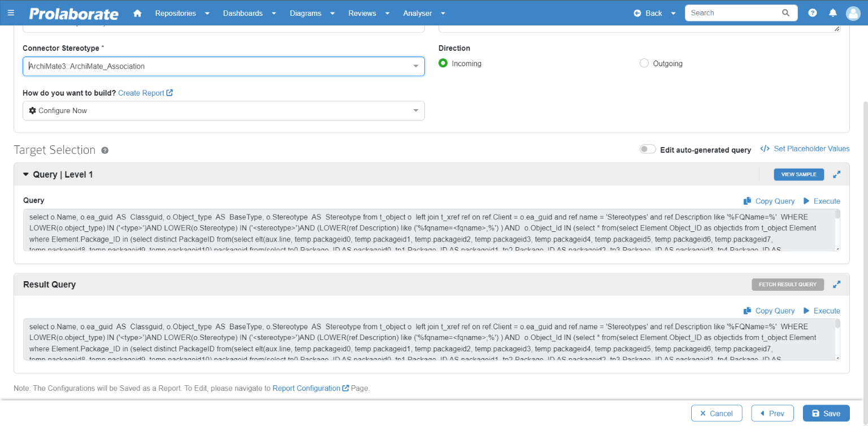868x426 pixels.
Task: Open the Configure Now dropdown
Action: tap(416, 110)
